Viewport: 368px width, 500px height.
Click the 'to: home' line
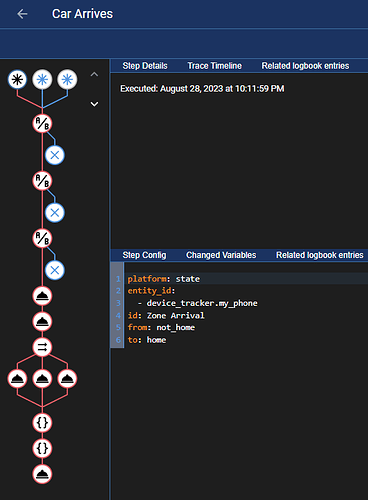tap(147, 340)
